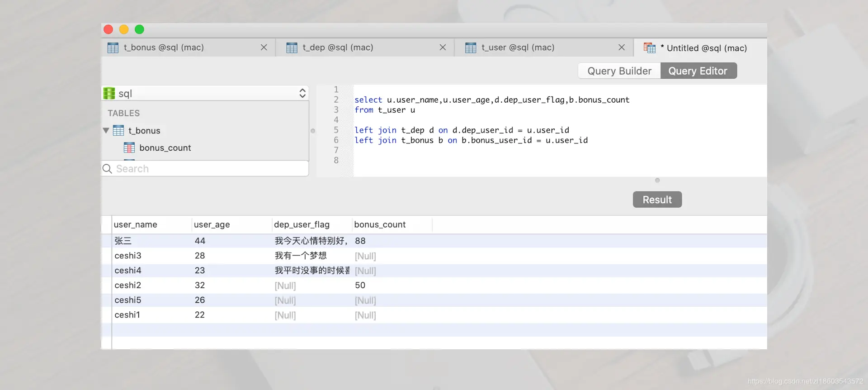Screen dimensions: 868x390
Task: Collapse the t_bonus tree node
Action: pos(106,131)
